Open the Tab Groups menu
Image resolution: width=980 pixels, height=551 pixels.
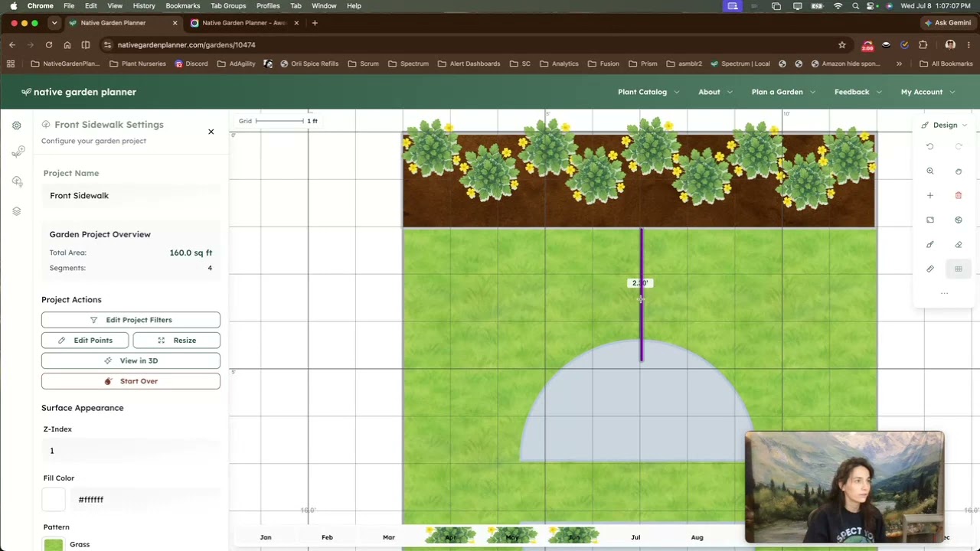[x=228, y=5]
